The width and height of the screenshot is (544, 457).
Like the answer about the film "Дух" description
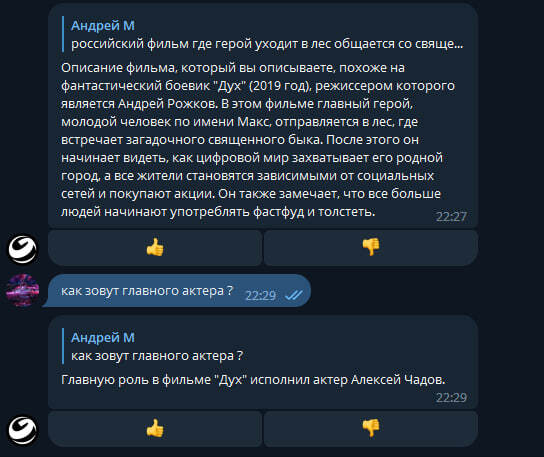click(x=155, y=248)
